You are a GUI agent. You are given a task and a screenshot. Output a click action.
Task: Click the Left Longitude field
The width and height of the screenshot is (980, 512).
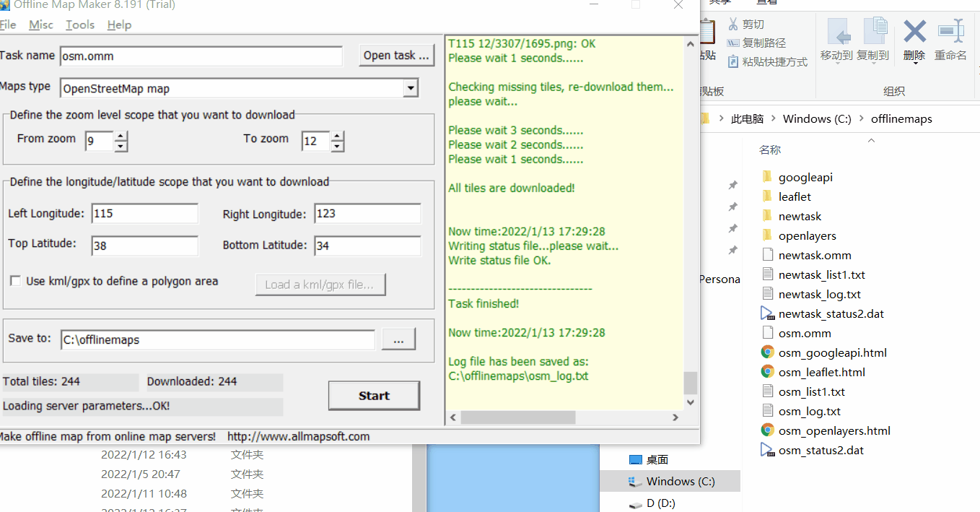click(144, 214)
